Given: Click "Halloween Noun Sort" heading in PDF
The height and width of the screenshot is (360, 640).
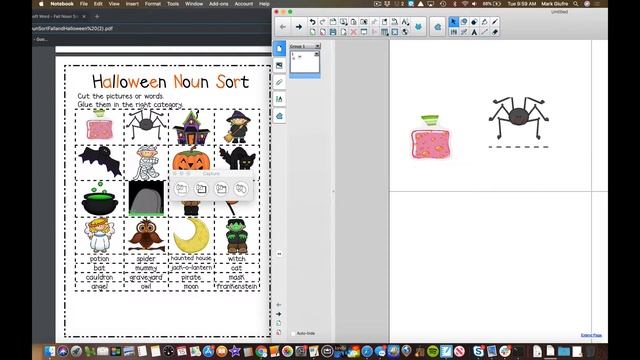Looking at the screenshot, I should coord(170,82).
